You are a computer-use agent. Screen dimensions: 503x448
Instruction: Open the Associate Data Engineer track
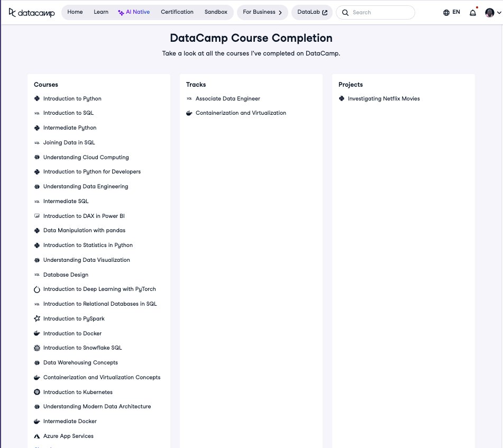point(228,98)
